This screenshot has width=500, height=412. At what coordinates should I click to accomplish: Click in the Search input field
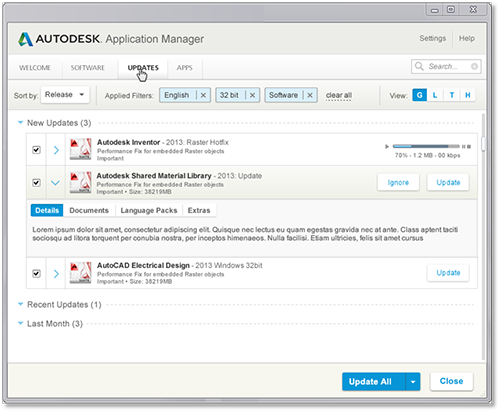pyautogui.click(x=447, y=66)
